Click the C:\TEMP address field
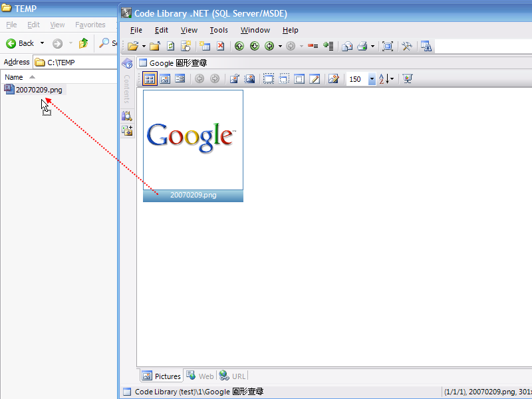The height and width of the screenshot is (399, 532). click(75, 63)
